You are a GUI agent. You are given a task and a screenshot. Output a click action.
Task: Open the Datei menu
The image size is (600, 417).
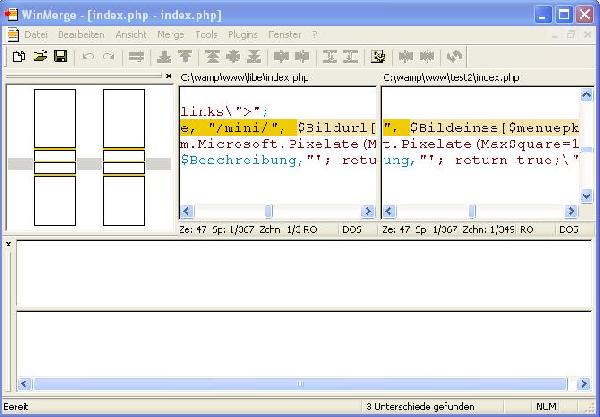pos(36,35)
